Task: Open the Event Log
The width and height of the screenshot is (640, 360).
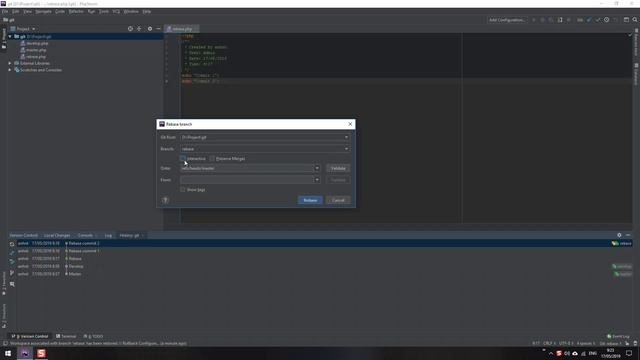Action: (618, 336)
